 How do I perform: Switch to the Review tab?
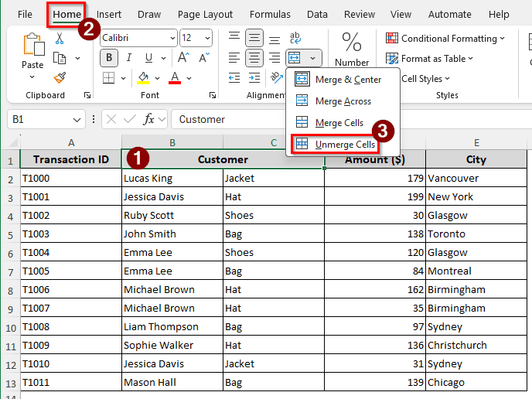360,14
